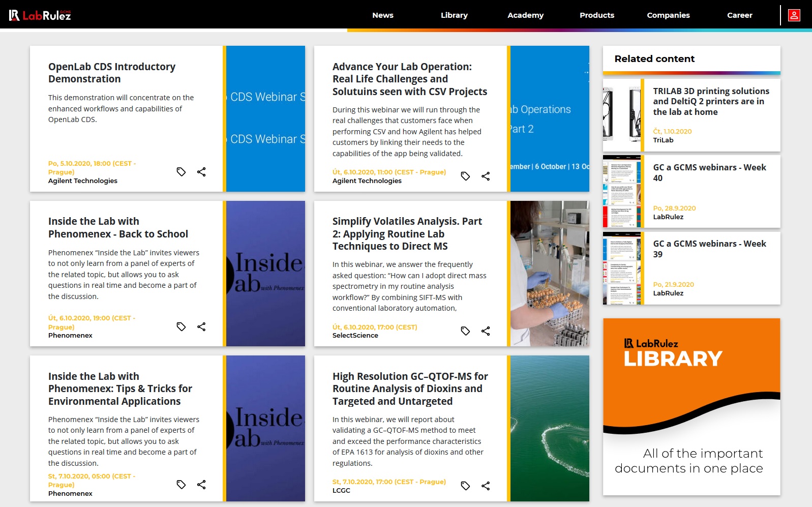Click green sea aerial thumbnail
Viewport: 812px width, 507px height.
(550, 428)
